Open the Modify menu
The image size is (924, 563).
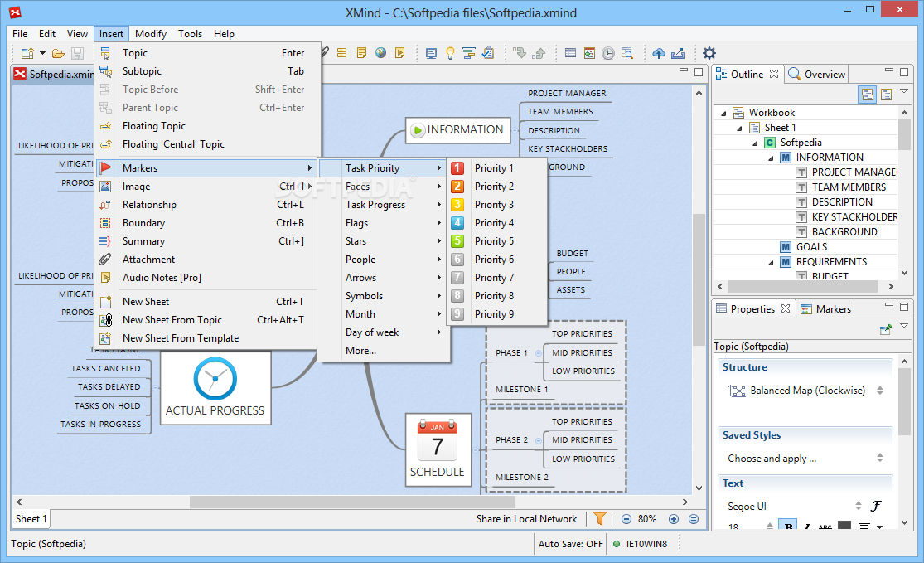150,34
